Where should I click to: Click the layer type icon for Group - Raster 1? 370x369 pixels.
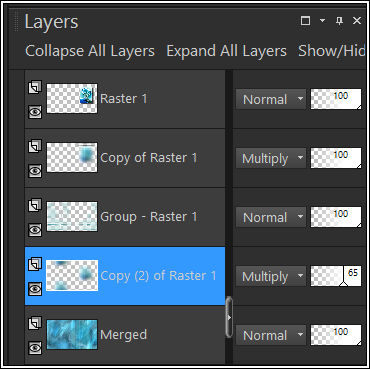35,205
